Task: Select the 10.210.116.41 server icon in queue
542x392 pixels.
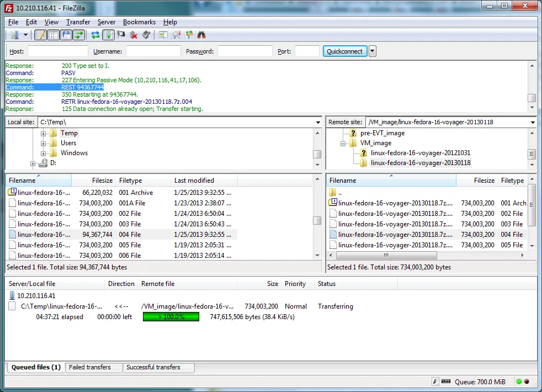Action: (x=12, y=295)
